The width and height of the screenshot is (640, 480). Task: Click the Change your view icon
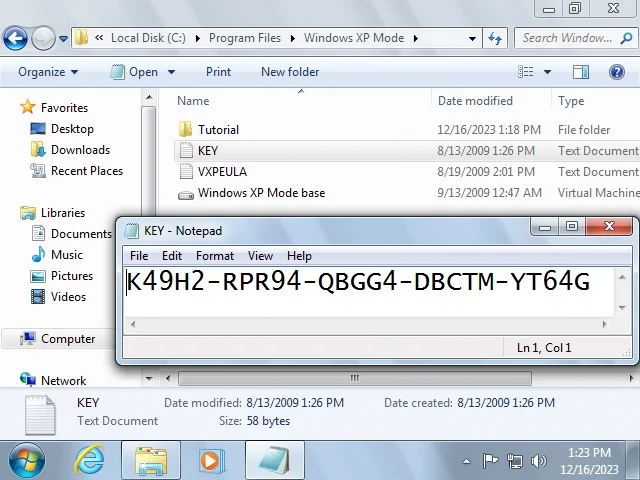526,72
